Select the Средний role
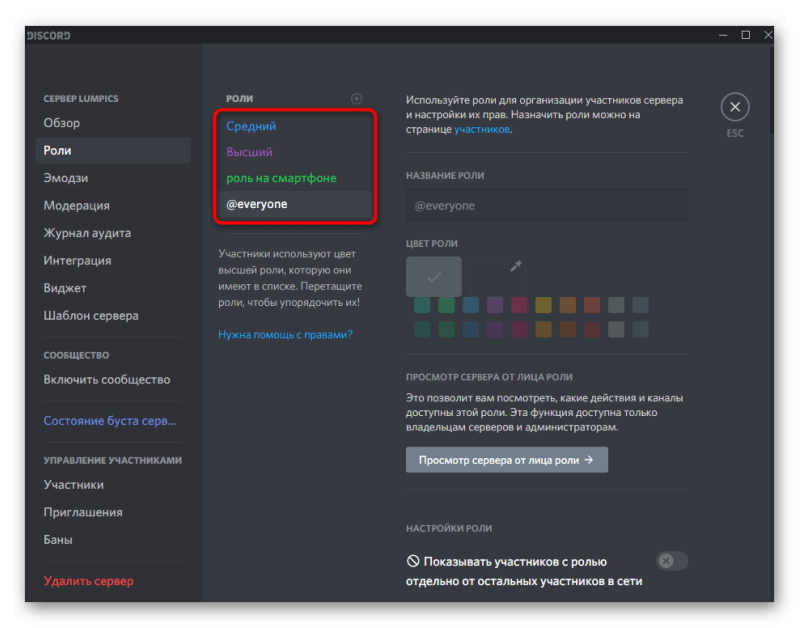Screen dimensions: 800x628 295,126
